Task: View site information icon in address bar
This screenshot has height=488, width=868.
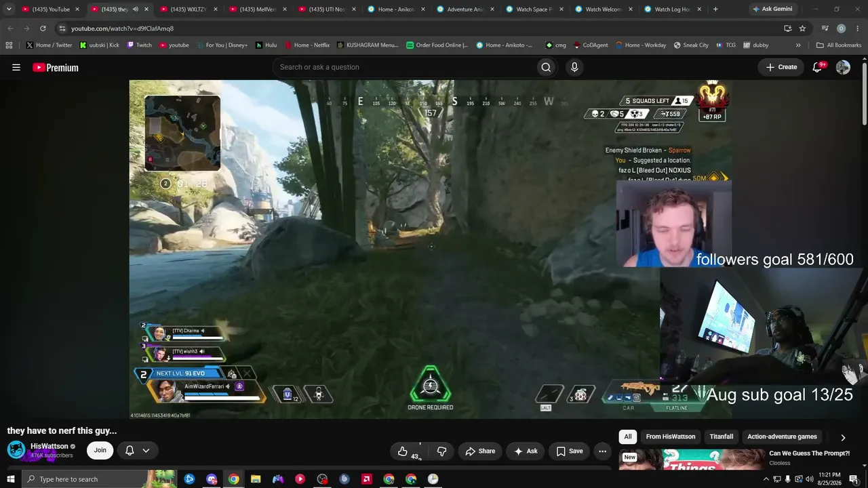Action: [x=62, y=28]
